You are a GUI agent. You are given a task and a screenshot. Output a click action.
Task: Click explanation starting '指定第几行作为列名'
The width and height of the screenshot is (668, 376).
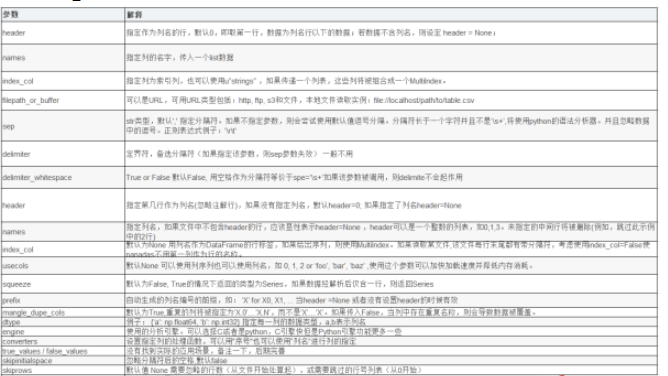(x=391, y=205)
